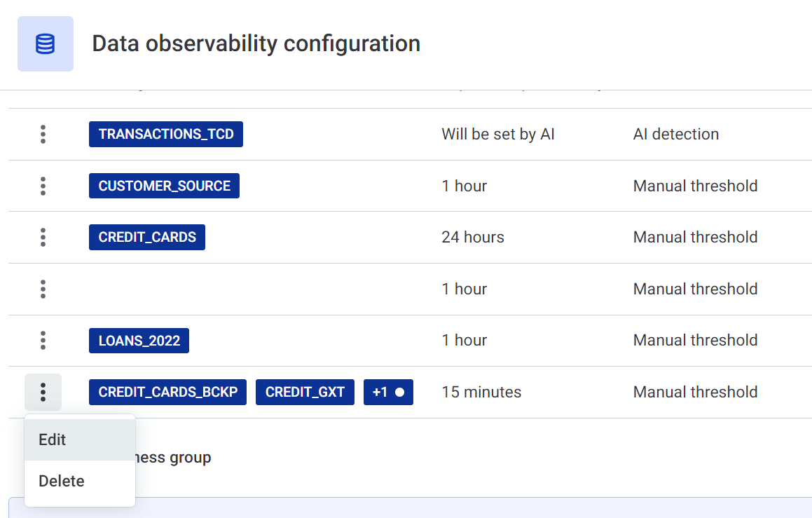Open three-dot menu for LOANS_2022 row
Screen dimensions: 812x518
(43, 340)
